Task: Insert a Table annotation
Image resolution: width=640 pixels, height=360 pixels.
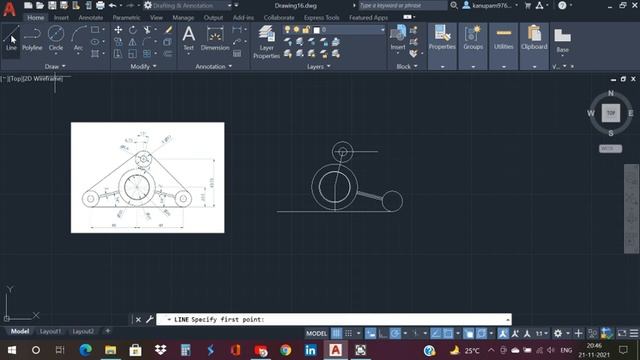Action: coord(237,53)
